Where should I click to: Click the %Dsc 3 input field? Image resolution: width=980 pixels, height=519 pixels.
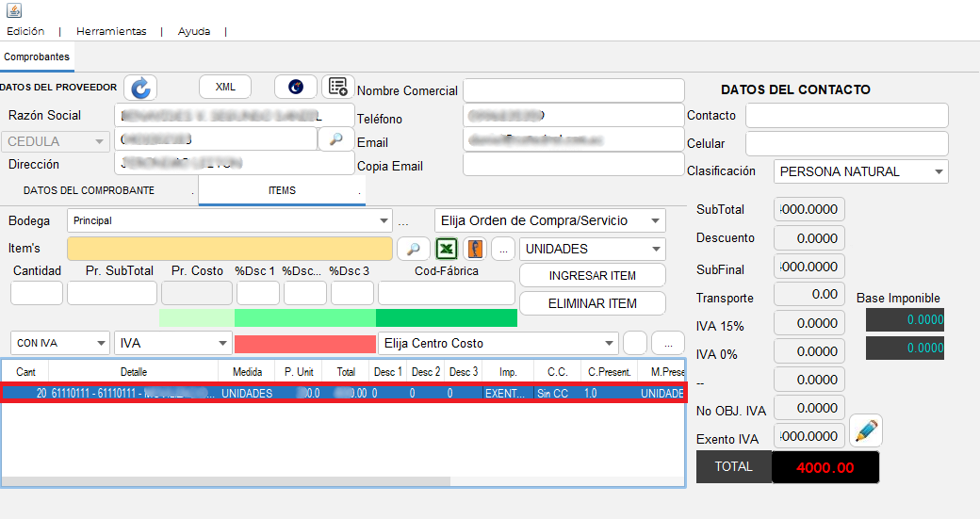pos(352,293)
